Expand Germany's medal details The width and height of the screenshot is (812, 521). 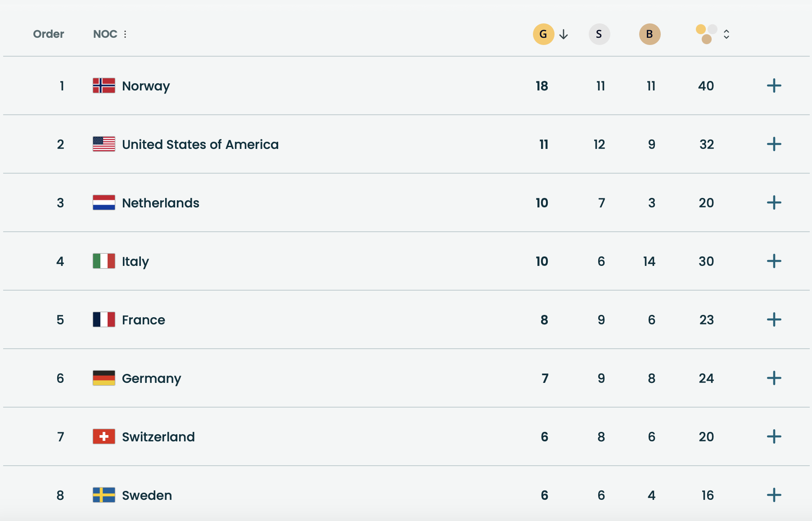click(774, 378)
